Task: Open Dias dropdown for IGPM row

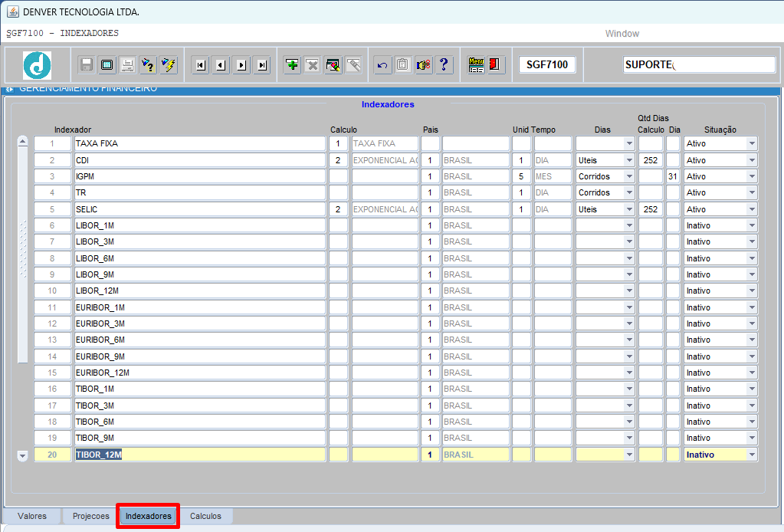Action: click(x=629, y=176)
